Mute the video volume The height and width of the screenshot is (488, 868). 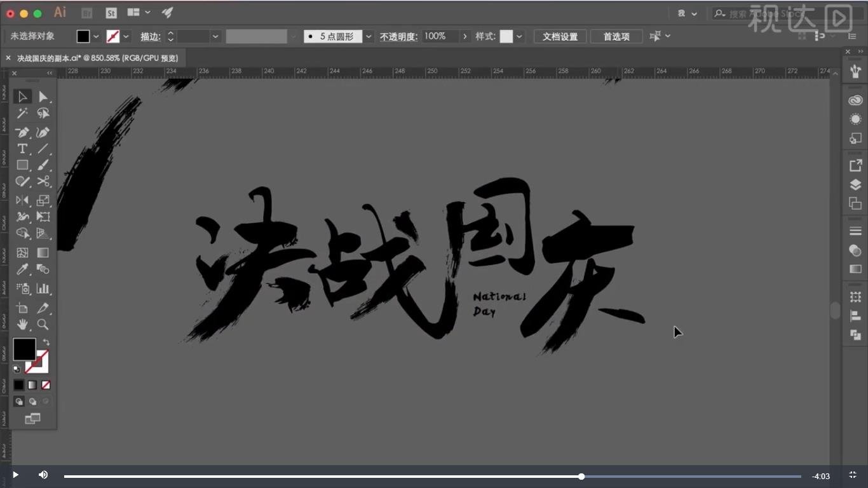pos(43,475)
